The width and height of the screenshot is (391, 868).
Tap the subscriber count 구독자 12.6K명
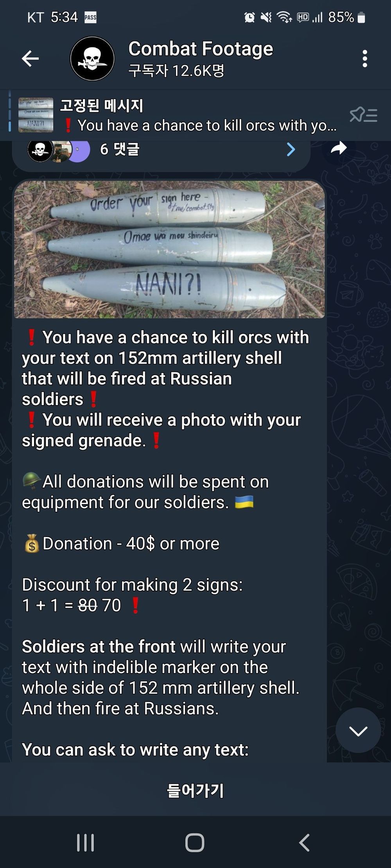point(176,71)
